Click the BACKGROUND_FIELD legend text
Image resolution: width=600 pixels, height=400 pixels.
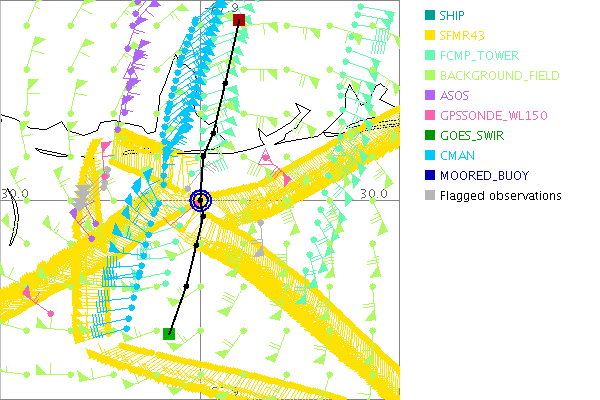(x=500, y=76)
